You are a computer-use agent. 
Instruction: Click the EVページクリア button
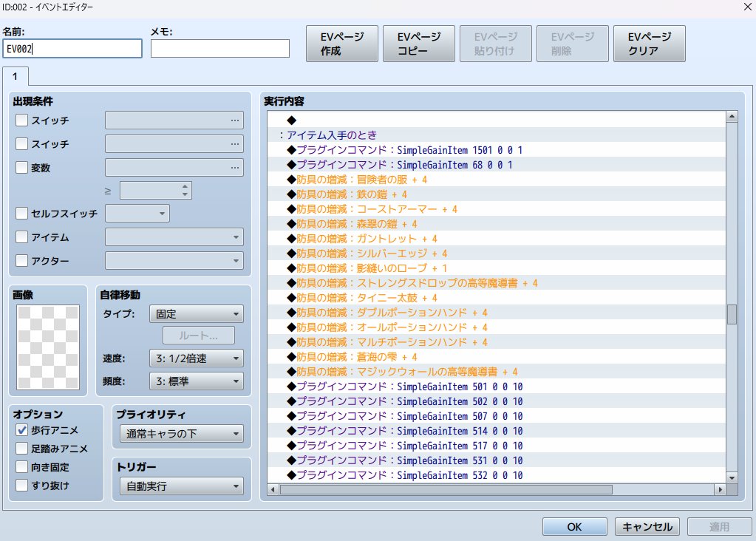tap(649, 44)
